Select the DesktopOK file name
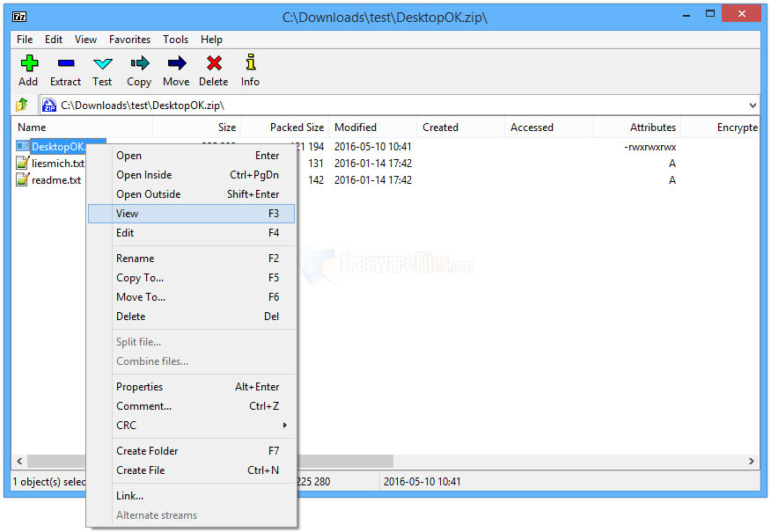 click(58, 146)
